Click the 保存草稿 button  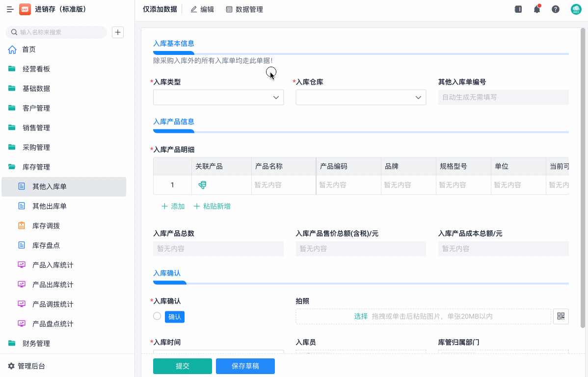245,366
